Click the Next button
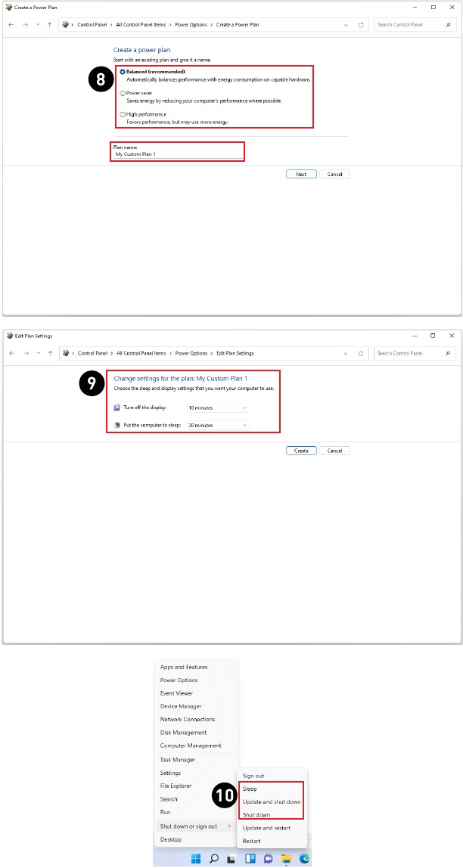The image size is (463, 868). [x=301, y=174]
